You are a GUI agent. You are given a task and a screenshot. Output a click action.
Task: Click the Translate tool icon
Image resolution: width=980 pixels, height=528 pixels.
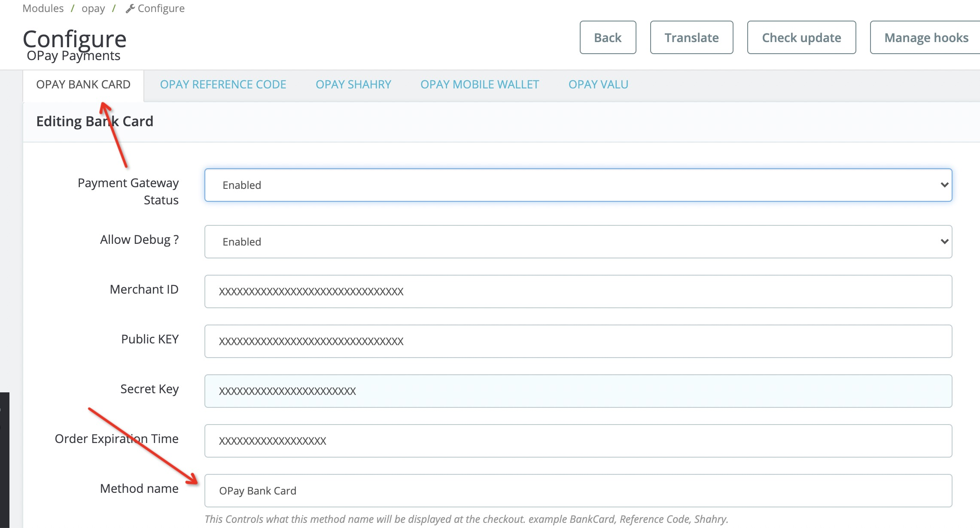click(691, 37)
